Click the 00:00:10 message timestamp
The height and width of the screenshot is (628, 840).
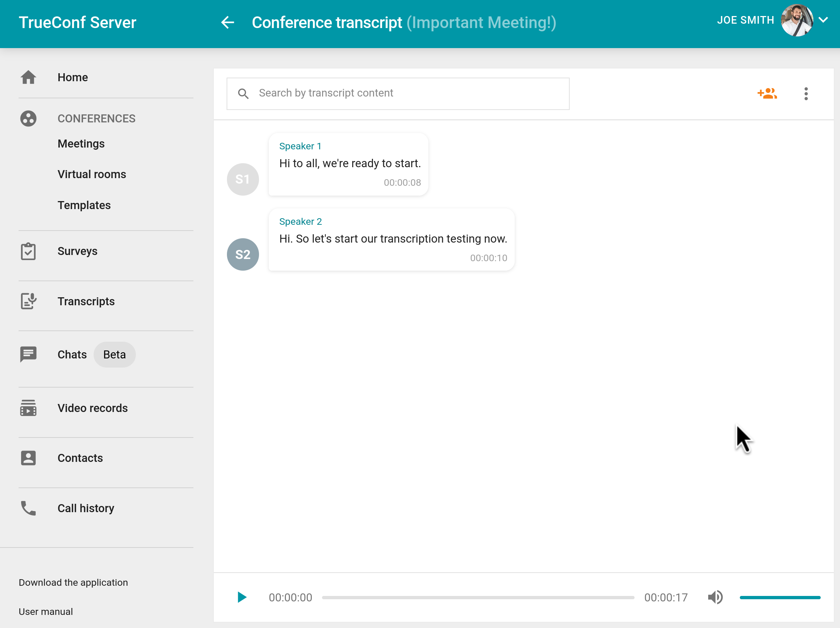[489, 258]
